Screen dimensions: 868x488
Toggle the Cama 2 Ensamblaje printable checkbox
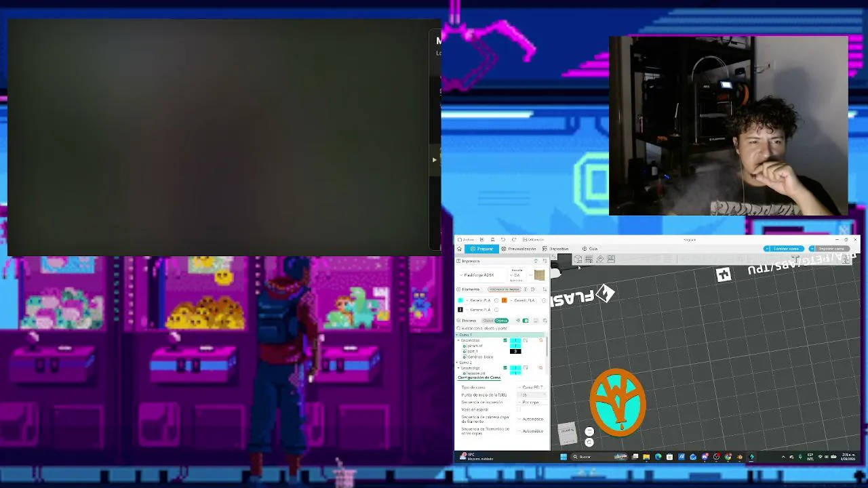pos(505,368)
